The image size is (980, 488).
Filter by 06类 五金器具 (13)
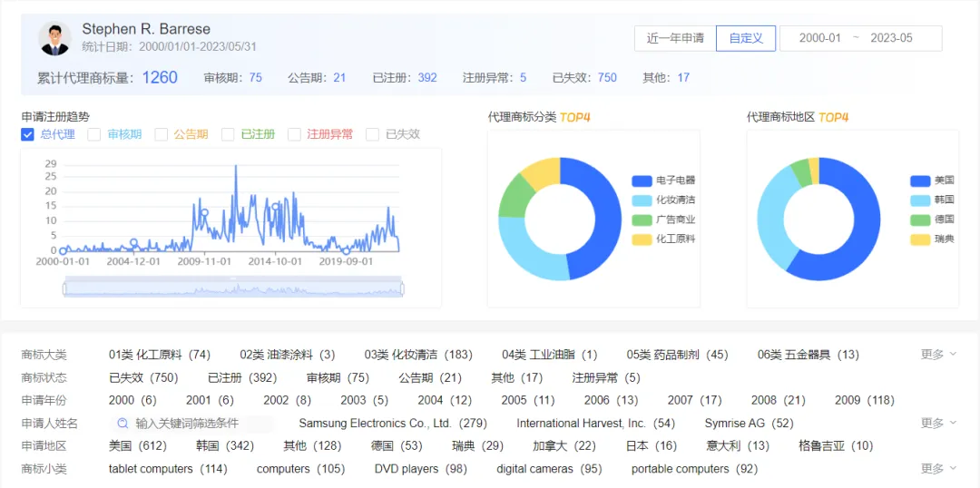point(808,355)
